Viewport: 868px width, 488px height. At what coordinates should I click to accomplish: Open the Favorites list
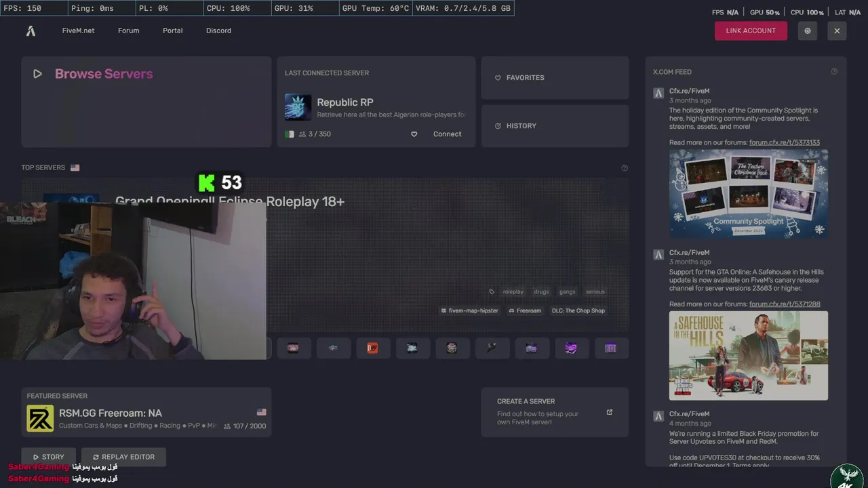[555, 78]
